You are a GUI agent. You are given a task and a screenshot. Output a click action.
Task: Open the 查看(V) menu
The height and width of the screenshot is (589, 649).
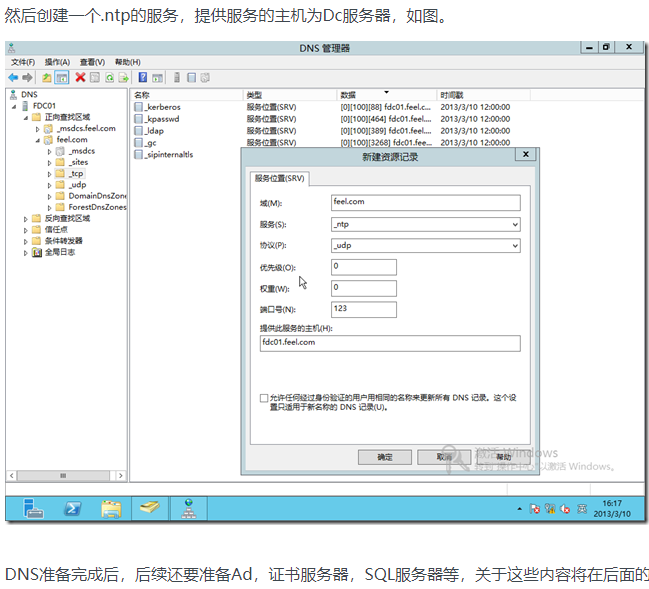pyautogui.click(x=92, y=62)
